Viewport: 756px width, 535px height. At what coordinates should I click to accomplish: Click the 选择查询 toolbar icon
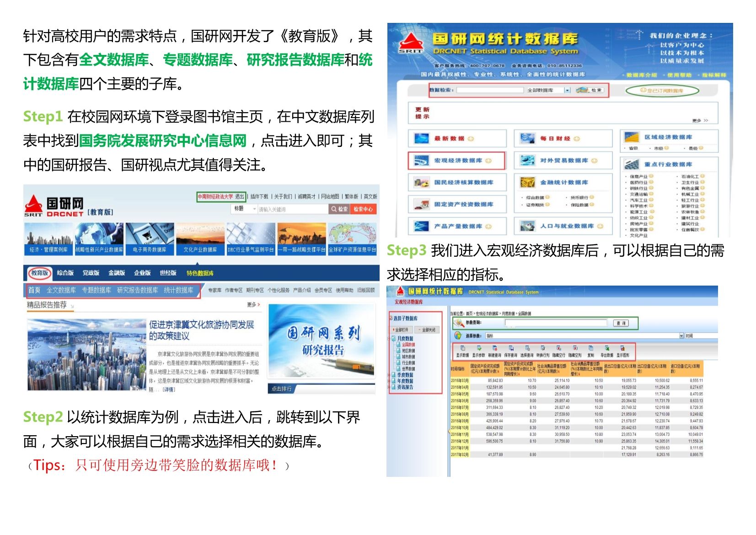pyautogui.click(x=527, y=348)
